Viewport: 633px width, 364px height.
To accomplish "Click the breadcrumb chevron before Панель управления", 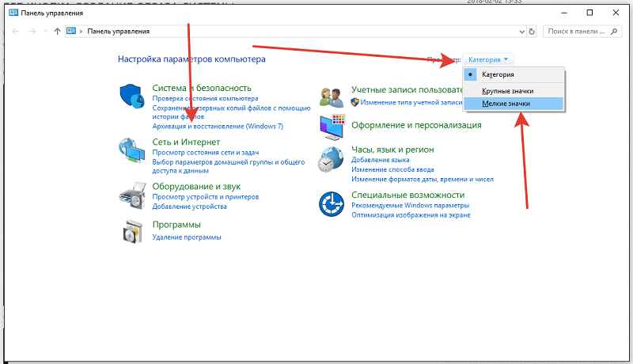I will [81, 31].
